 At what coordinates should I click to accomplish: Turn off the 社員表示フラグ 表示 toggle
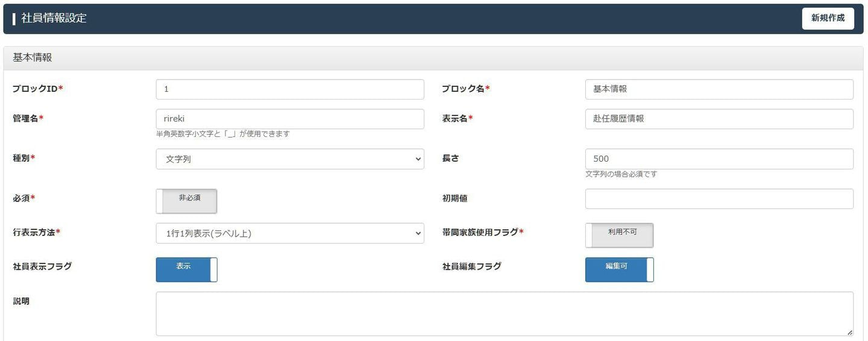(186, 270)
